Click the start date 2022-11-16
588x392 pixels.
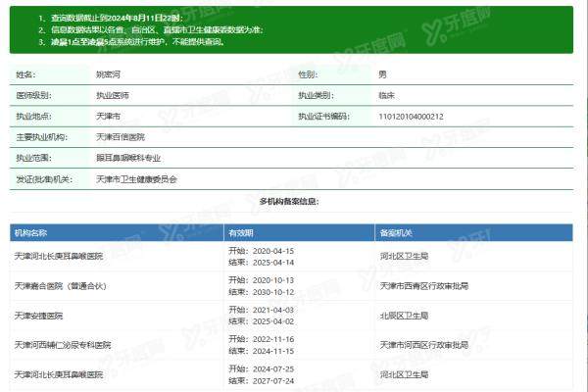coord(273,339)
